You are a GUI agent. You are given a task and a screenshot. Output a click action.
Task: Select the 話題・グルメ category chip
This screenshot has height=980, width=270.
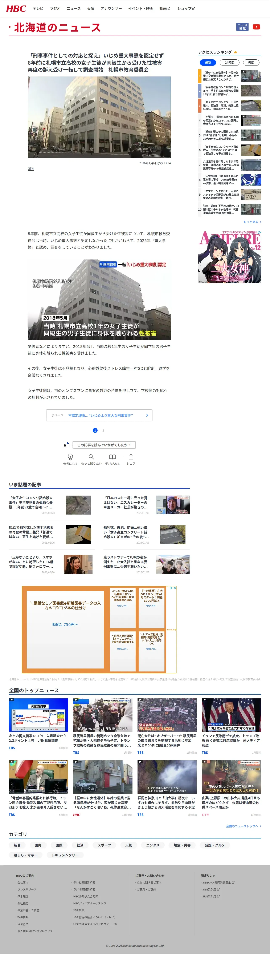tap(215, 845)
